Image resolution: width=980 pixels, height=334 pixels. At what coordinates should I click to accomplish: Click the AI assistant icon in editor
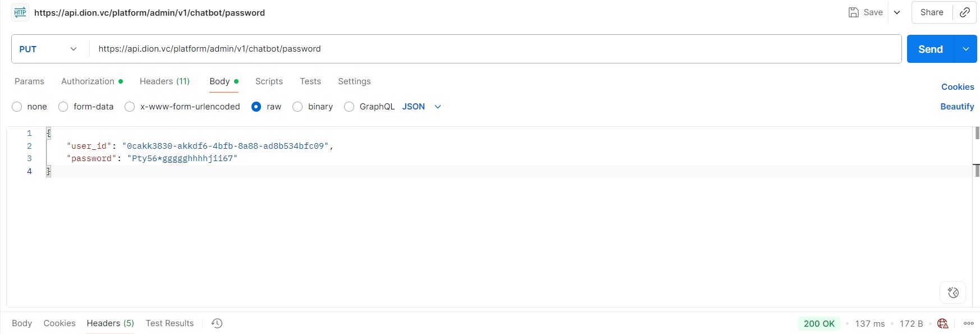pyautogui.click(x=952, y=292)
